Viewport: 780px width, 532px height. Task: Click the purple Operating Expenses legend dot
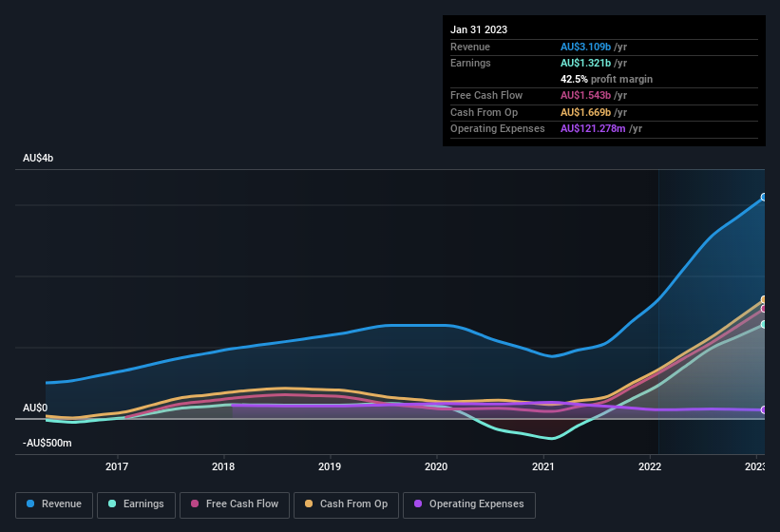pyautogui.click(x=418, y=504)
